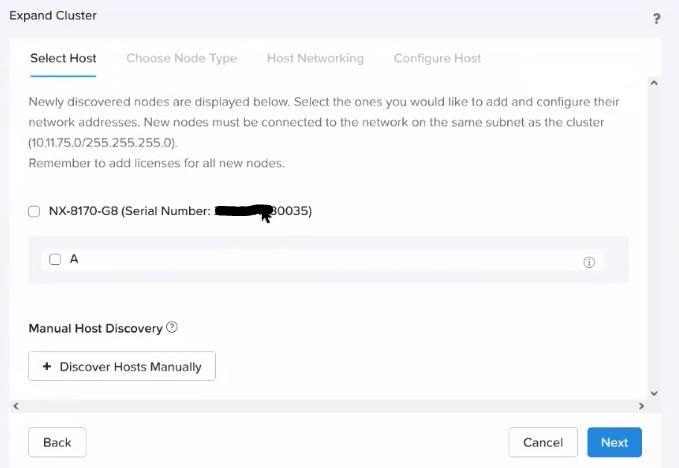Jump to the Configure Host tab
679x468 pixels.
[437, 58]
